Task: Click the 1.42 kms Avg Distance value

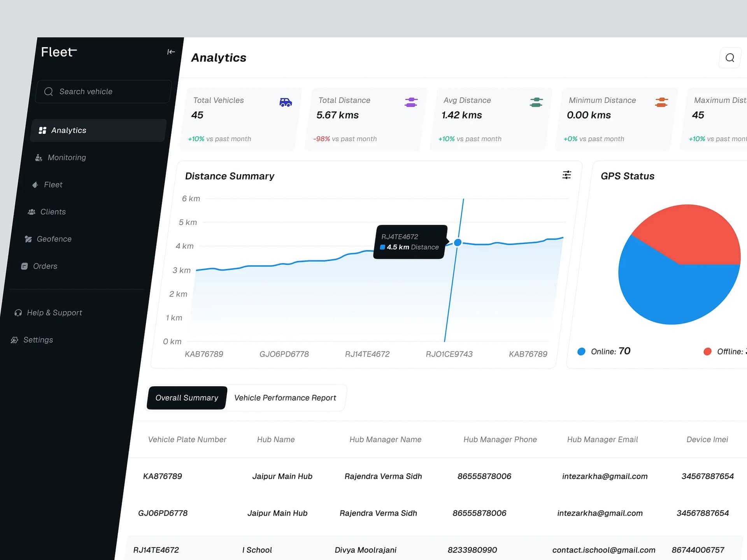Action: point(461,115)
